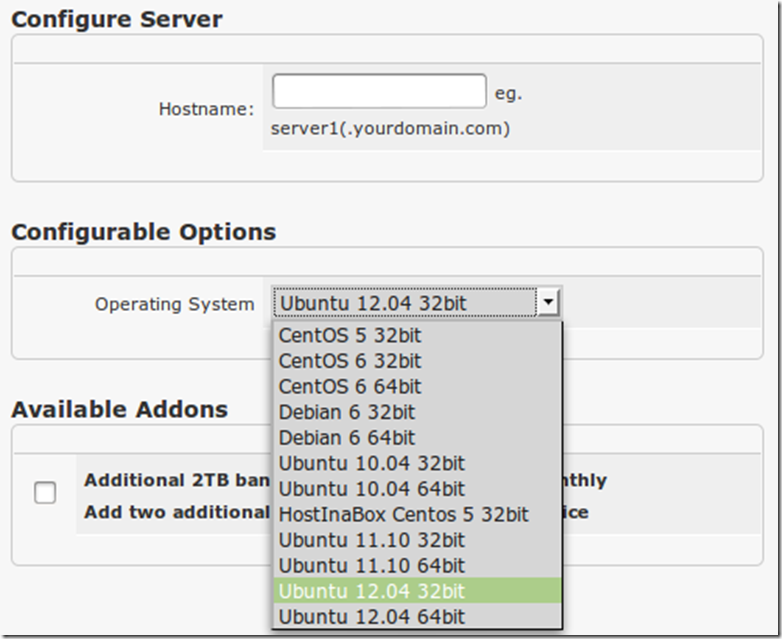The width and height of the screenshot is (782, 639).
Task: Pick Debian 6 64bit option
Action: pyautogui.click(x=417, y=438)
